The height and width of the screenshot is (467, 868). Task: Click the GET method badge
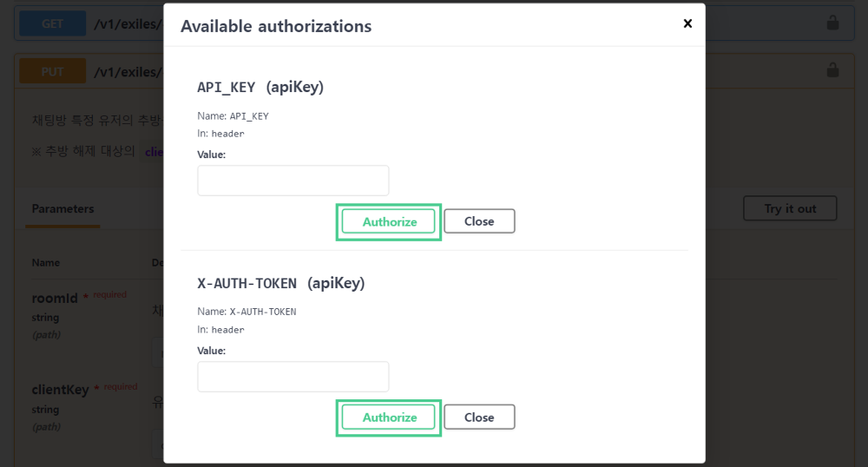point(53,23)
